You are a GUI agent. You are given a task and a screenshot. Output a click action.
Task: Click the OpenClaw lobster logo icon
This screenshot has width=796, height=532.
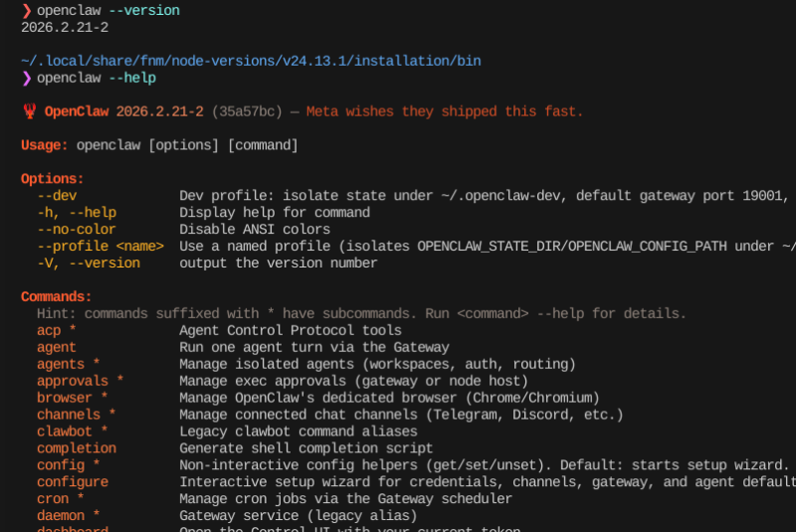point(29,111)
